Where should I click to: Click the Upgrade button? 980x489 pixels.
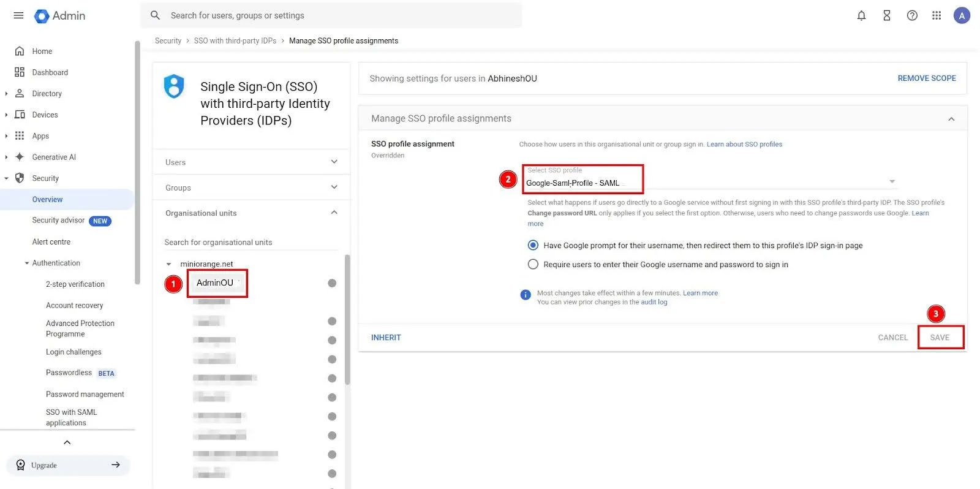pos(68,465)
